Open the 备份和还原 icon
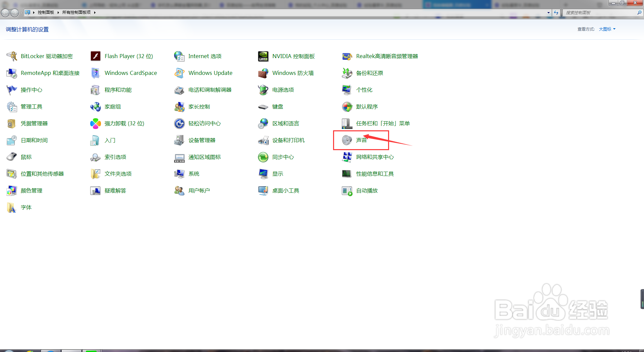This screenshot has width=644, height=352. [x=347, y=73]
